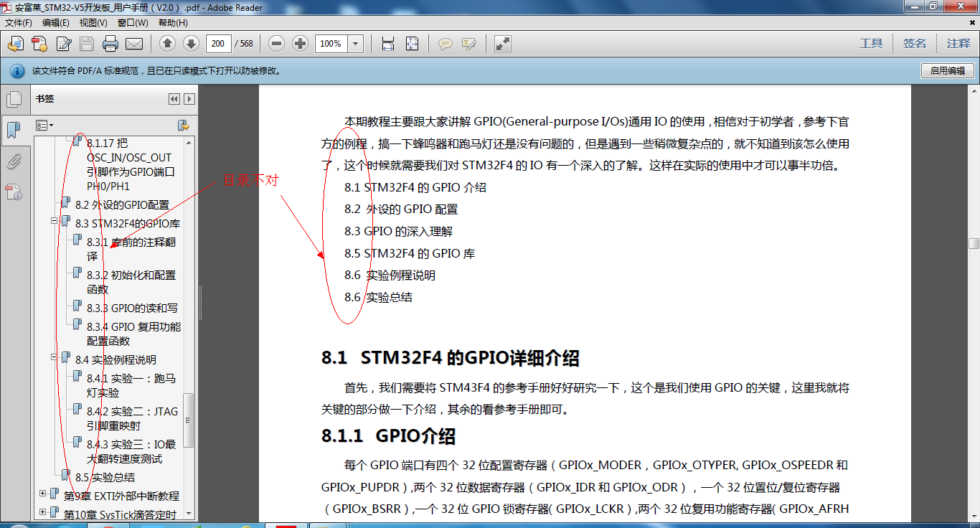Click the new bookmark icon in panel
The height and width of the screenshot is (528, 980).
184,126
